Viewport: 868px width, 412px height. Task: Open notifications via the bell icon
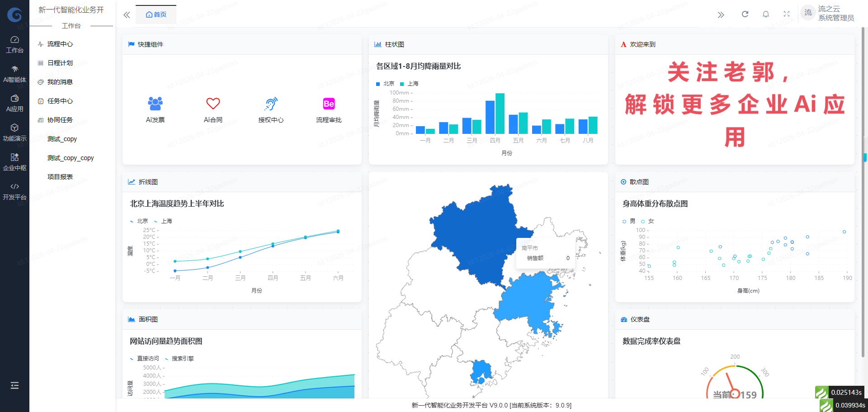tap(766, 14)
